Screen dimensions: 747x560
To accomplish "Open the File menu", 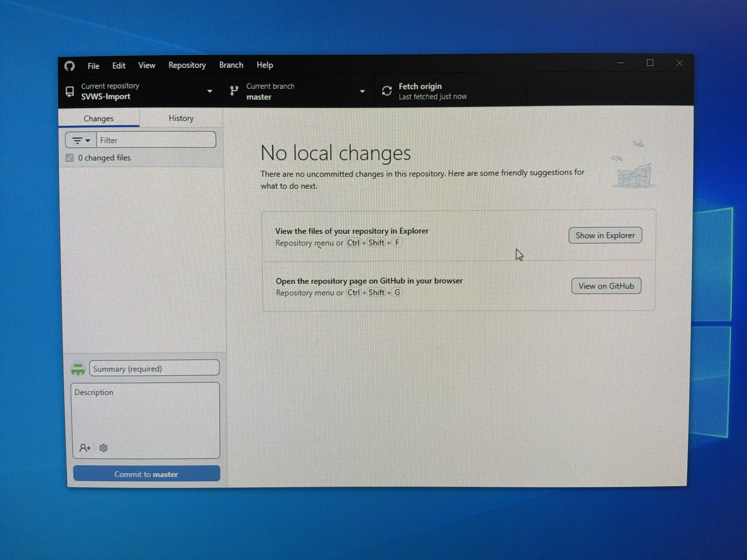I will tap(93, 66).
